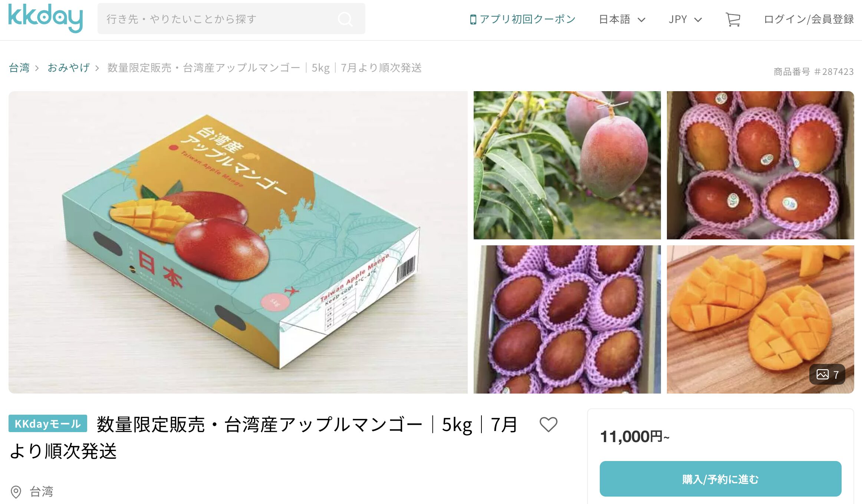Focus the 行き先・やりたいこと search field
862x504 pixels.
(231, 19)
